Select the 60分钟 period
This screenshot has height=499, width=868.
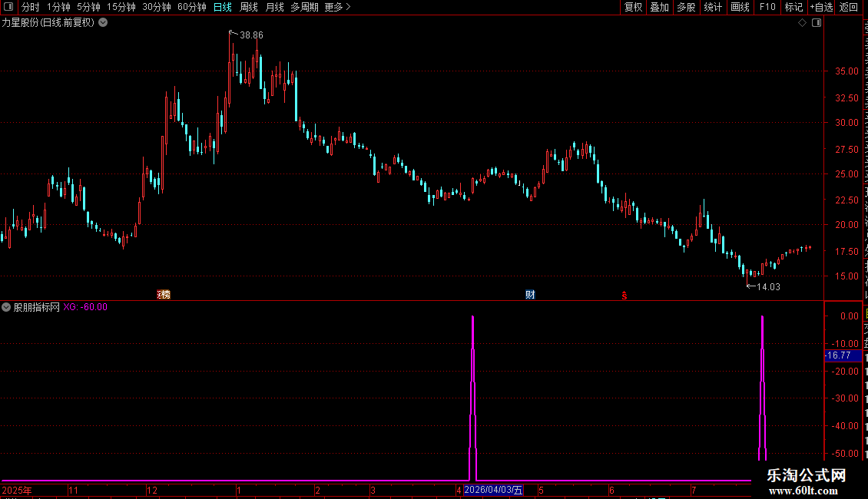click(x=192, y=7)
